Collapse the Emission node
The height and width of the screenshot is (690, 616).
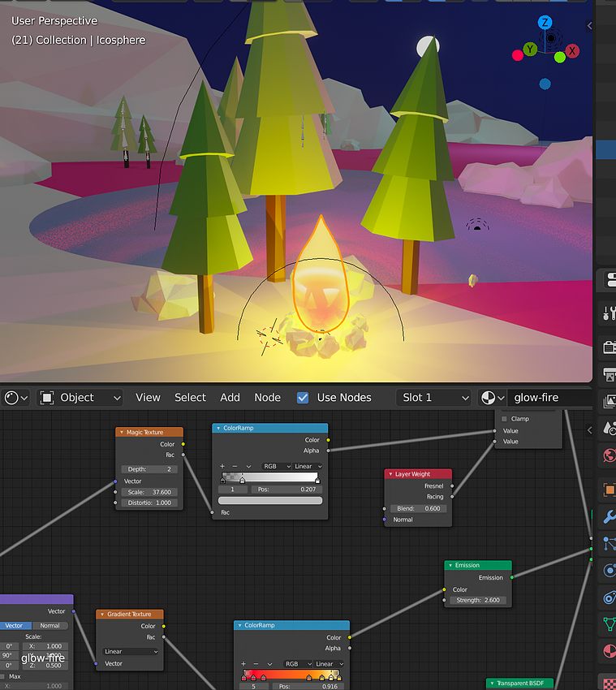click(450, 565)
